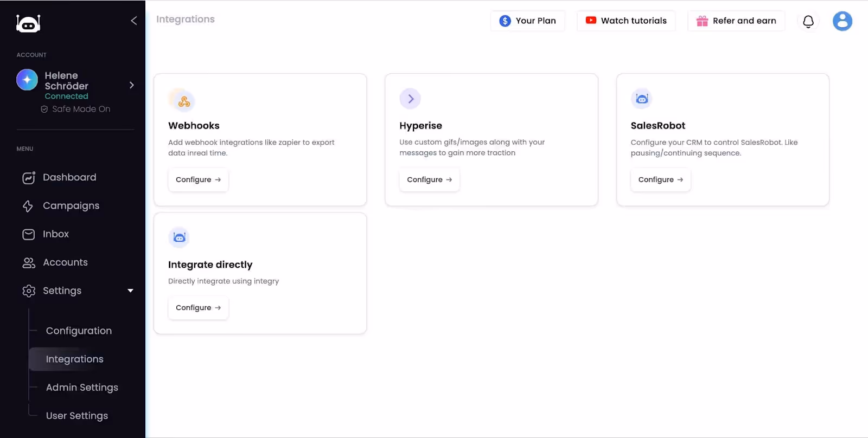Configure the Webhooks integration

click(198, 179)
